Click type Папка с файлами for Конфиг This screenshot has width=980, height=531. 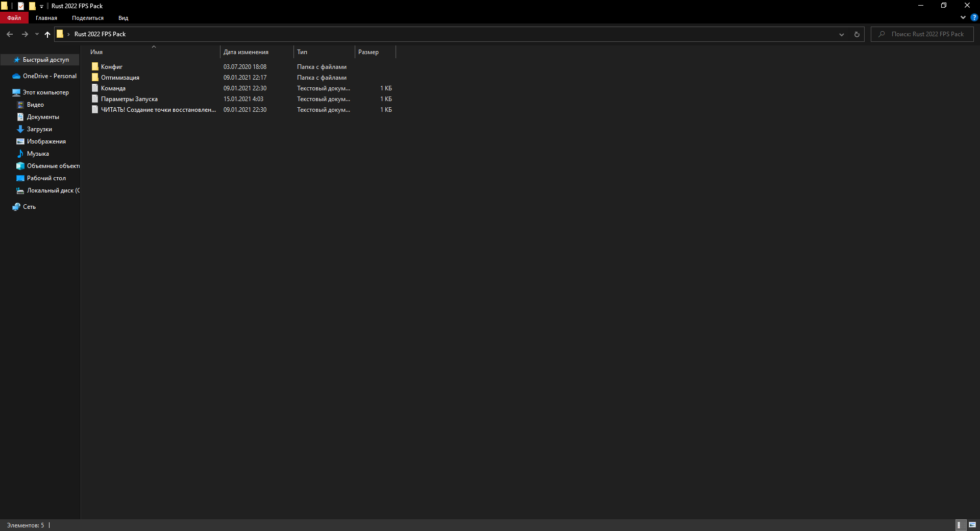(x=322, y=67)
